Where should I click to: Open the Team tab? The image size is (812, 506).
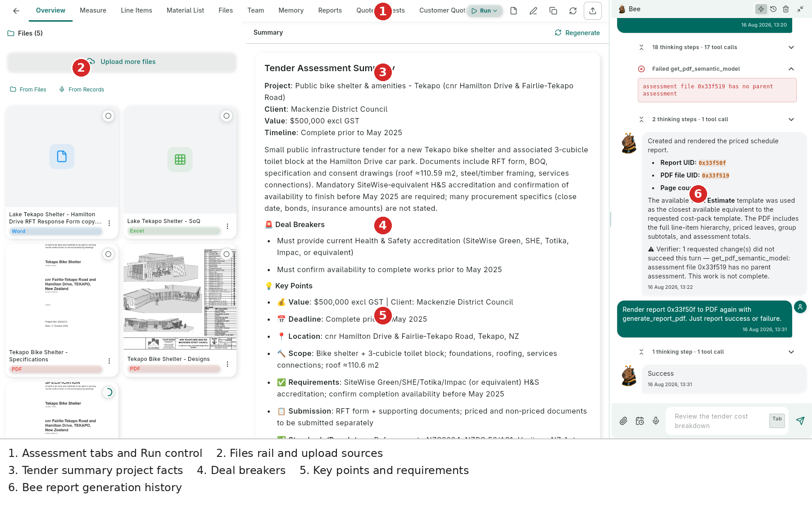256,10
